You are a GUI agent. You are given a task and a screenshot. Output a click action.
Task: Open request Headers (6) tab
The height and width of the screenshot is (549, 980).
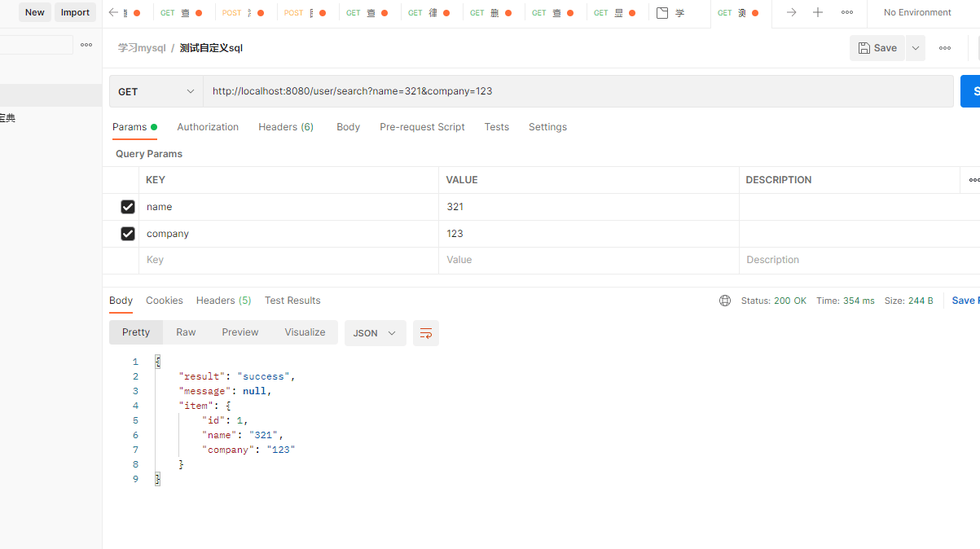point(286,127)
